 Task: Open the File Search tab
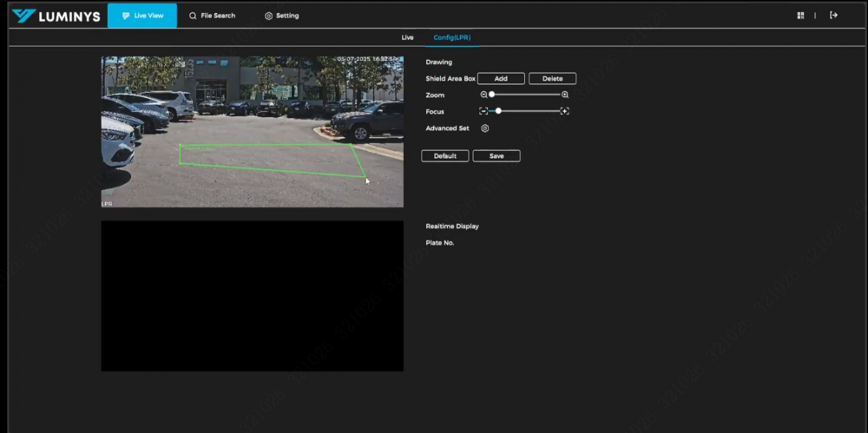coord(212,16)
